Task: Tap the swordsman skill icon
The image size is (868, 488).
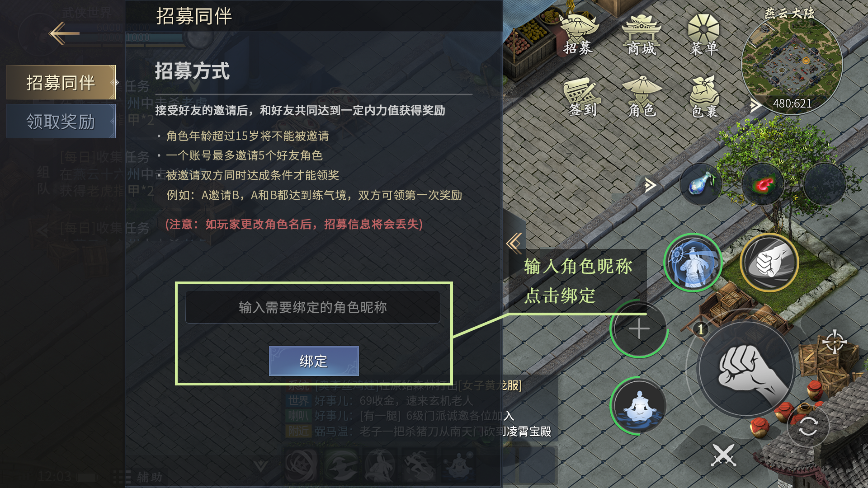Action: (x=693, y=263)
